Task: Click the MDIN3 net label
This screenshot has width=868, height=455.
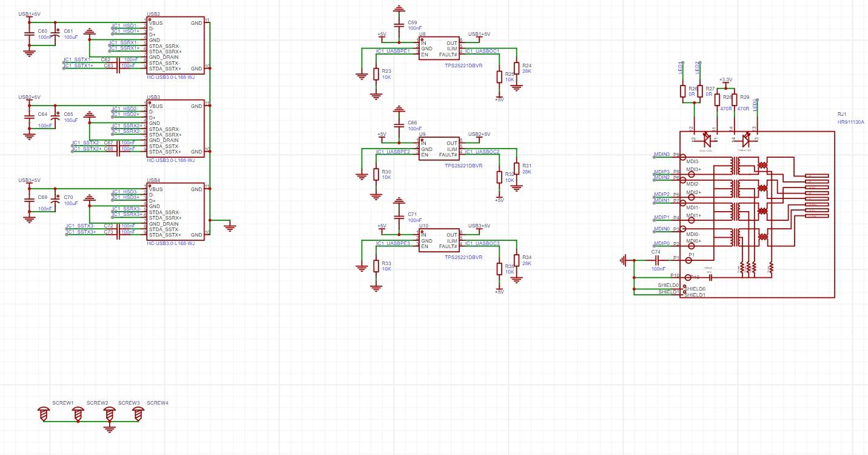Action: pyautogui.click(x=661, y=155)
